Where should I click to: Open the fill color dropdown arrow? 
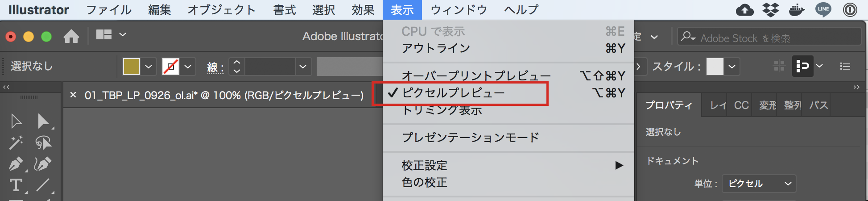point(149,67)
